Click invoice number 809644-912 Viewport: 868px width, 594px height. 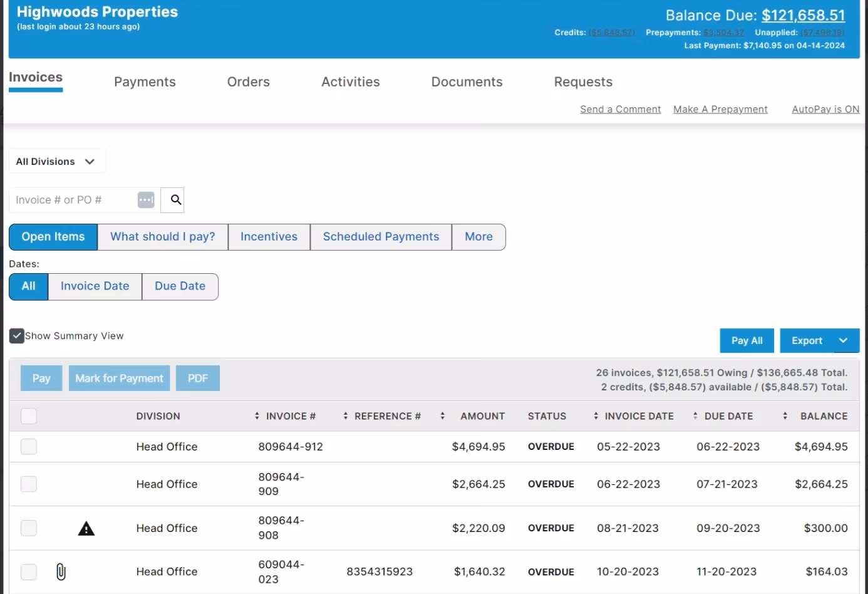291,447
